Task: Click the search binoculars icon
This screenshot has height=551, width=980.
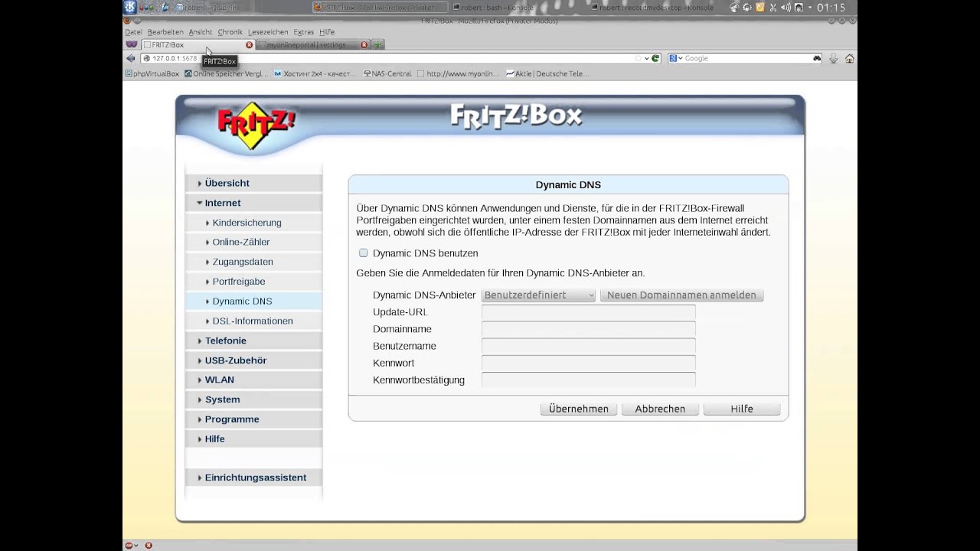Action: [x=817, y=58]
